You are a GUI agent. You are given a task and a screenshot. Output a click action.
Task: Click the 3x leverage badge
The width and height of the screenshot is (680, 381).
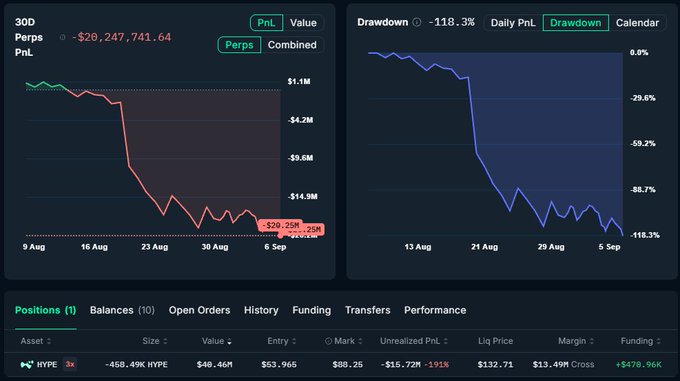pyautogui.click(x=70, y=365)
